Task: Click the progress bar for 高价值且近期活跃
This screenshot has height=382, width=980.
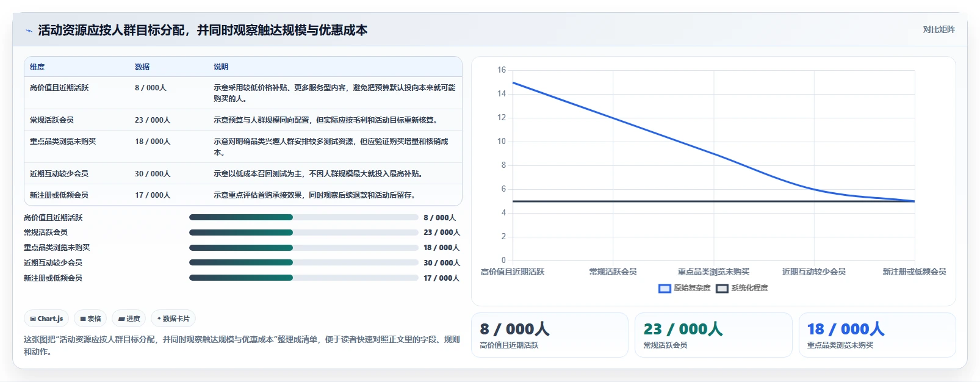Action: 304,217
